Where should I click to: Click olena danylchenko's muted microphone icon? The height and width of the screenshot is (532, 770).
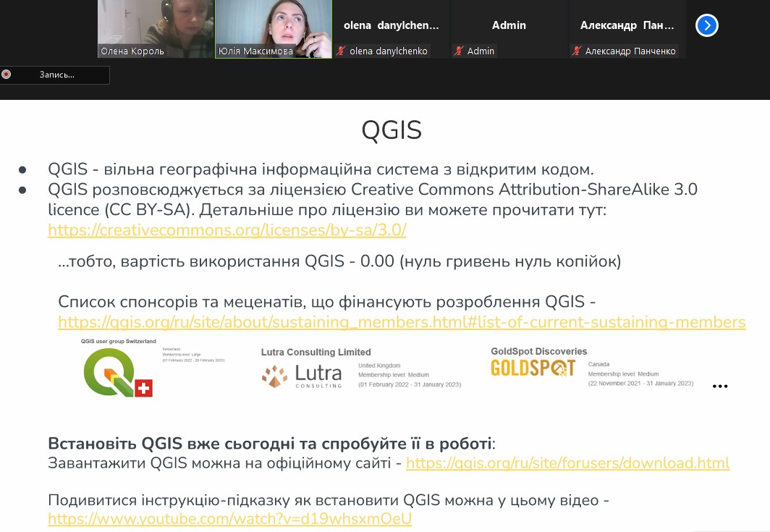tap(341, 51)
